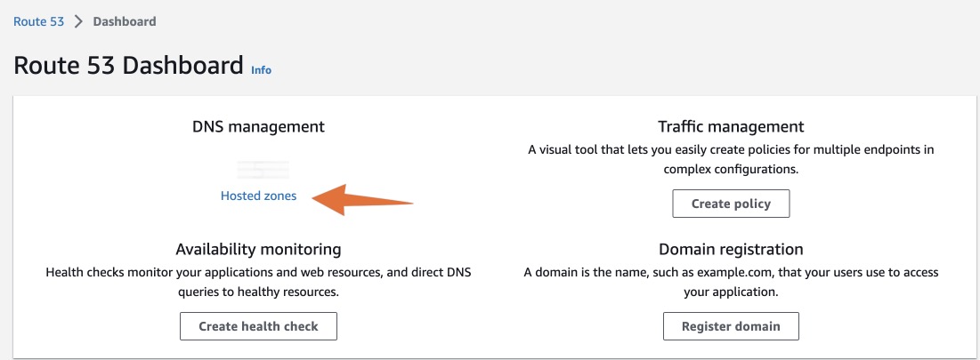
Task: Open the Hosted zones link
Action: pyautogui.click(x=258, y=196)
